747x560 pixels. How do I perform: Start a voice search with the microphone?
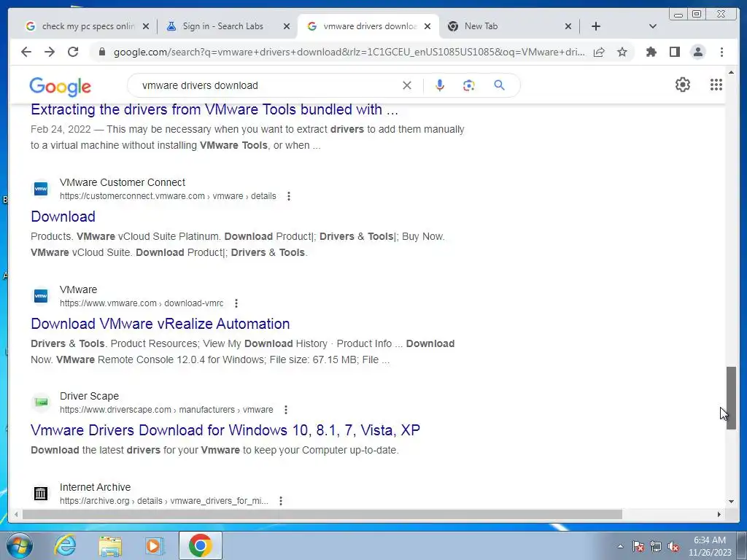pos(440,85)
